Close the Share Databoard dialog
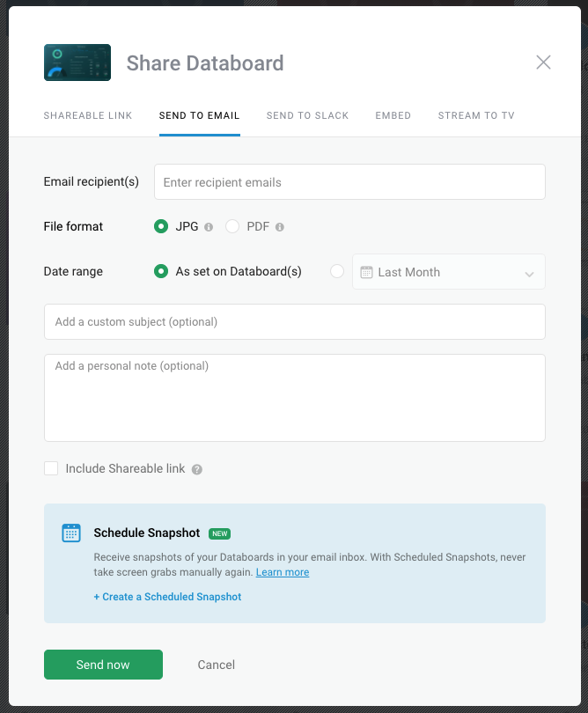This screenshot has height=713, width=588. [x=543, y=62]
